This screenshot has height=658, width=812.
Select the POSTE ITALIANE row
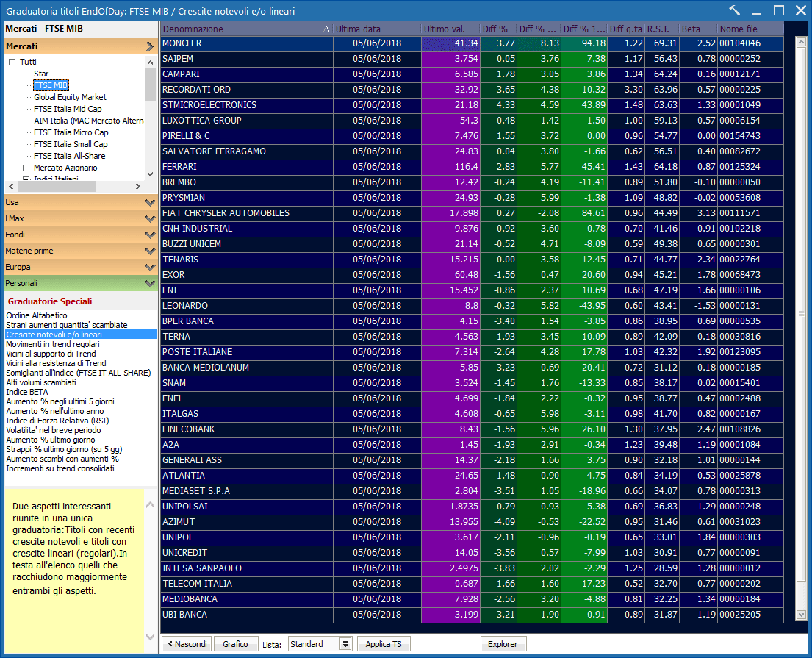472,352
